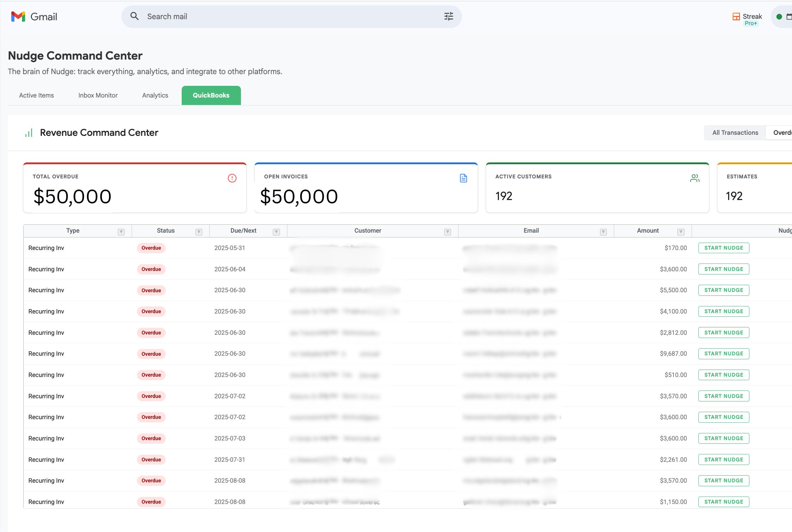
Task: Click the bar chart icon beside Revenue Command Center
Action: pos(28,132)
